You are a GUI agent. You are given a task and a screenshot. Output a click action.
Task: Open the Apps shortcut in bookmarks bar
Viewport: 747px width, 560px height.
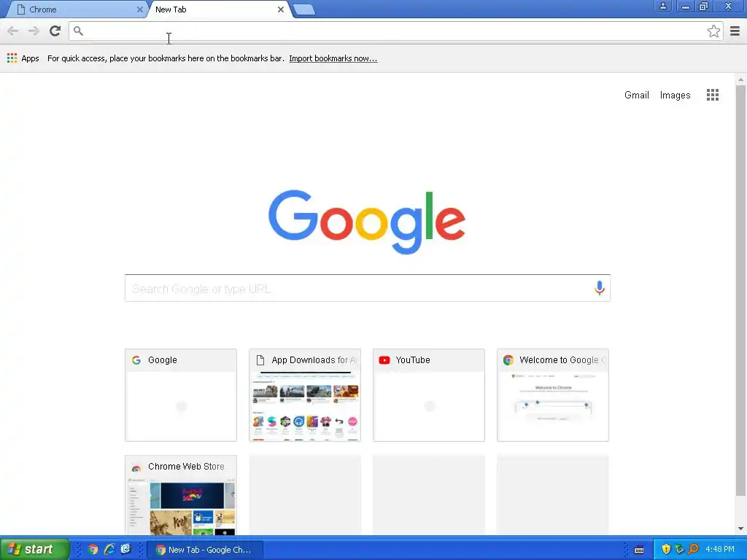(x=23, y=58)
